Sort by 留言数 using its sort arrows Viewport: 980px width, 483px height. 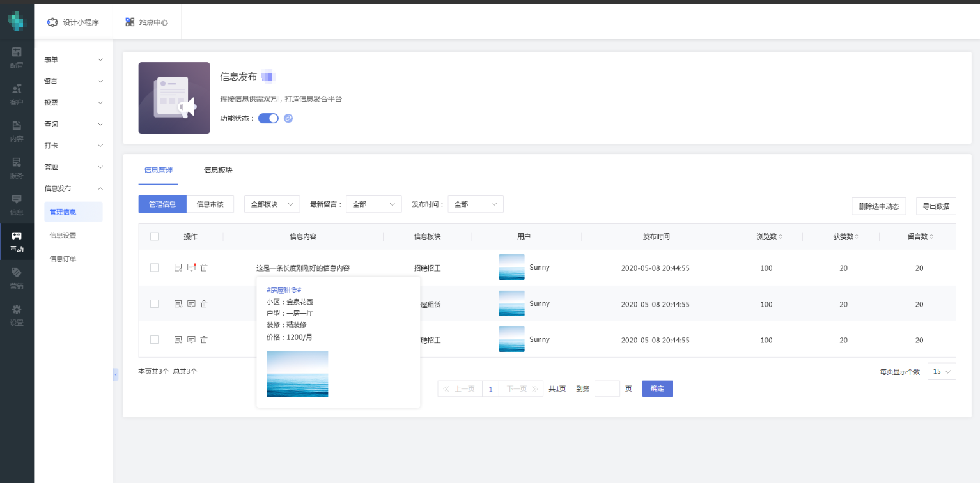tap(931, 236)
